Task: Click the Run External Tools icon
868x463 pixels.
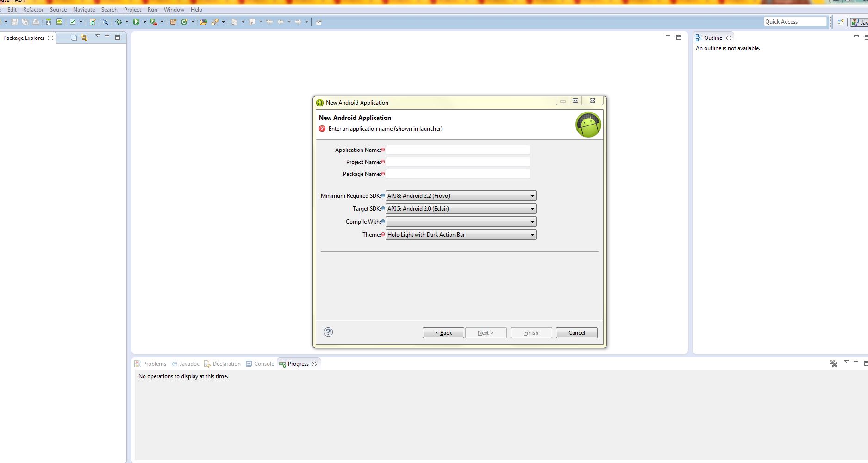Action: pyautogui.click(x=154, y=22)
